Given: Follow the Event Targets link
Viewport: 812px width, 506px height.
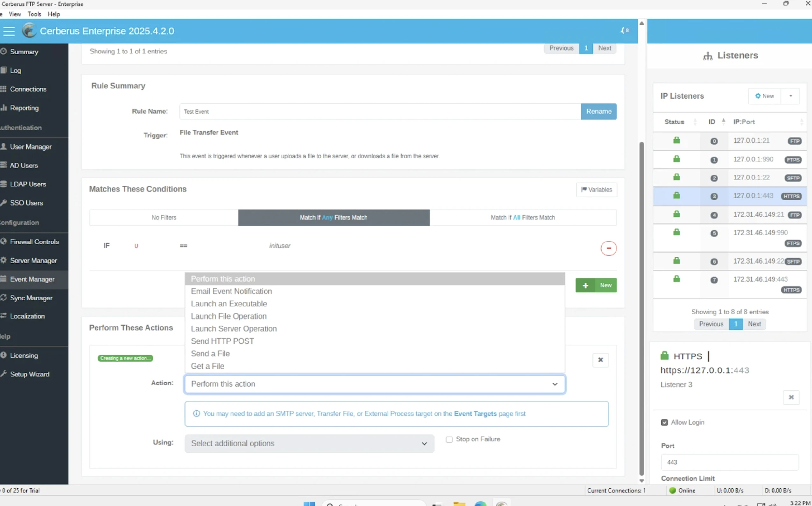Looking at the screenshot, I should click(475, 414).
